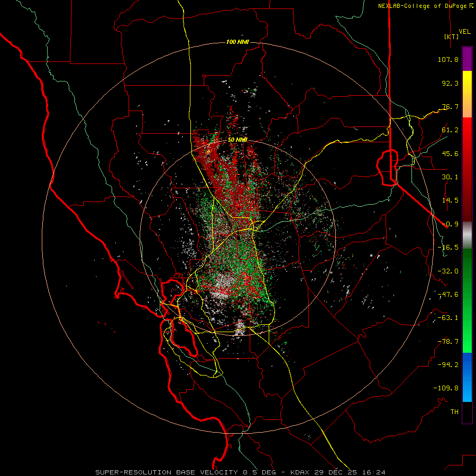Click the 92.3 value on velocity scale

(x=450, y=83)
